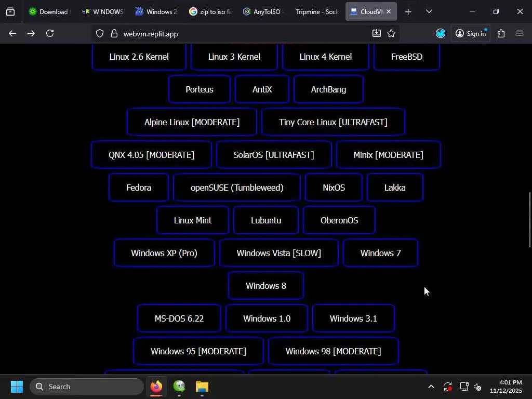Click the taskbar Search box

click(x=87, y=387)
